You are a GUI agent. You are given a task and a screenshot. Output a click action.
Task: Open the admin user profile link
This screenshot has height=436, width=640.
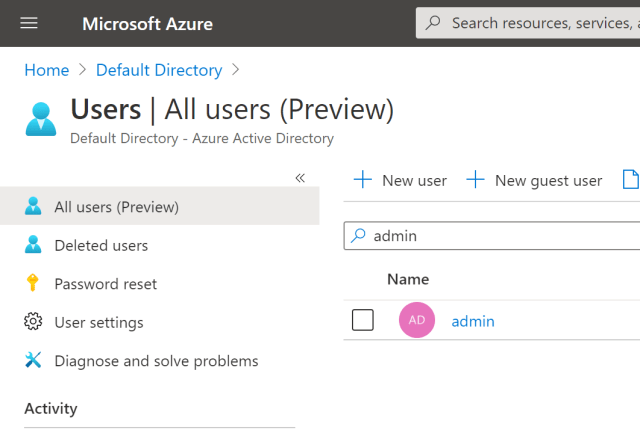point(473,321)
